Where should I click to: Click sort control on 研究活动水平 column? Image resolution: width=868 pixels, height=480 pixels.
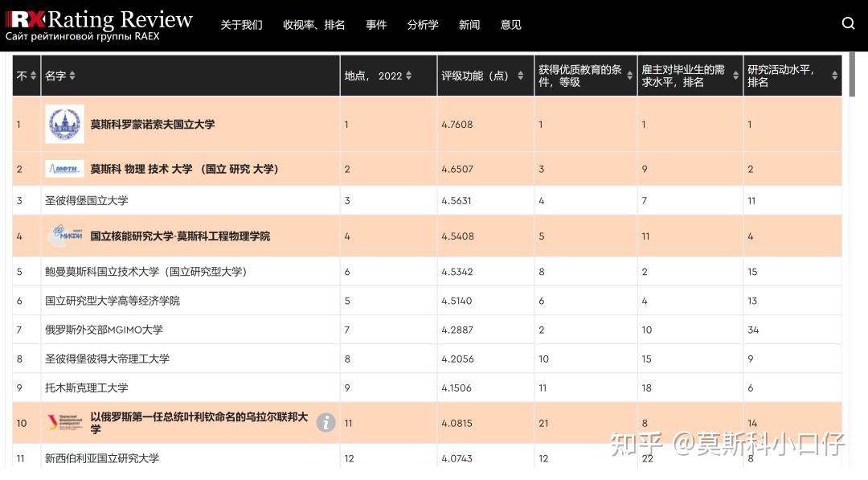click(x=834, y=75)
